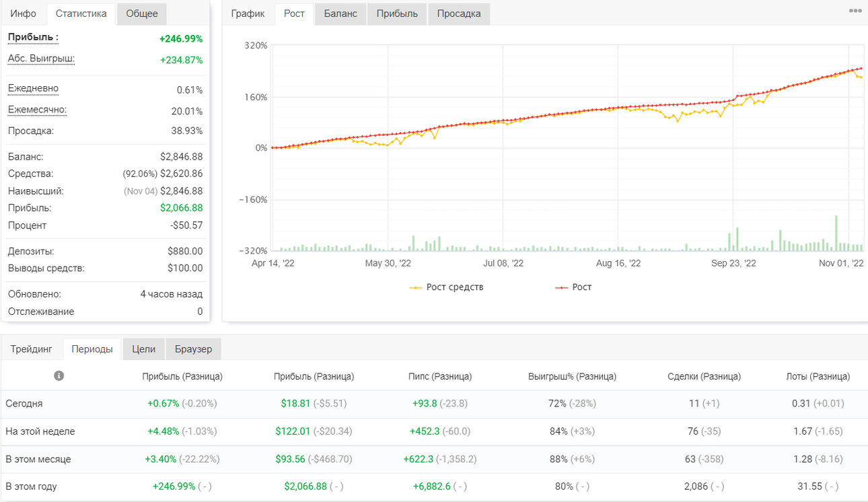Viewport: 868px width, 502px height.
Task: Click this year's 2,086 trades cell
Action: (696, 486)
